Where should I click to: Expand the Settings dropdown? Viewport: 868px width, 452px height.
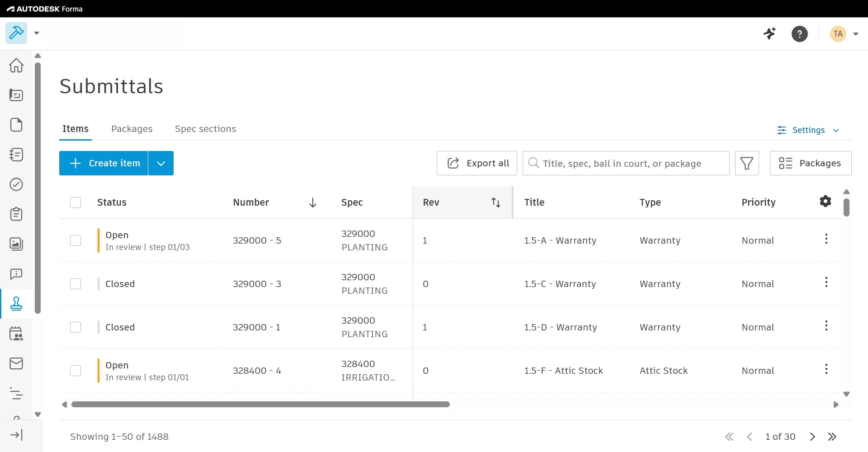coord(808,130)
